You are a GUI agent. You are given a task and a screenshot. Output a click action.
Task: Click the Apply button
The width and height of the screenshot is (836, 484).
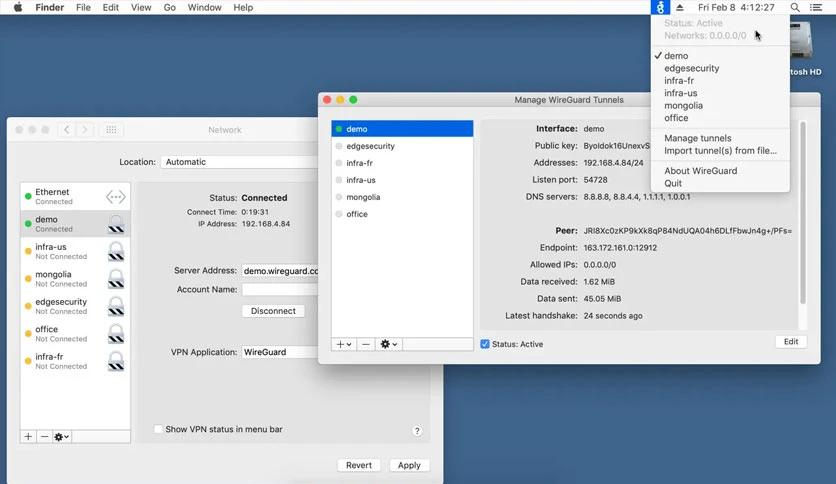[409, 465]
